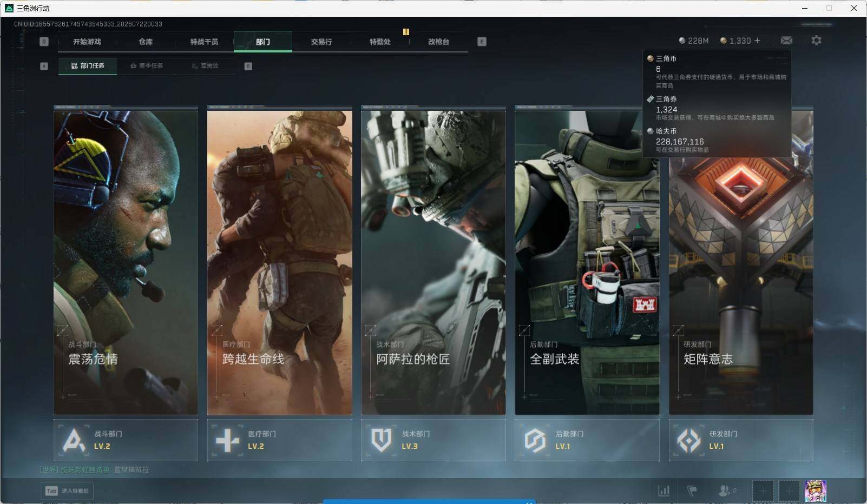867x504 pixels.
Task: Open the friends list icon
Action: 724,491
